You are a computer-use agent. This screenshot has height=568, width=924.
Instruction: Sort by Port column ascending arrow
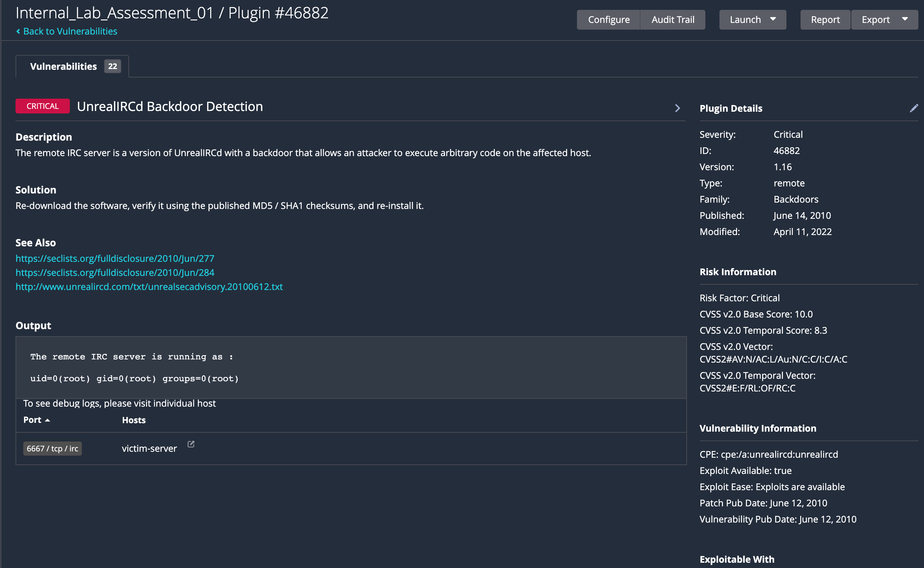(47, 420)
